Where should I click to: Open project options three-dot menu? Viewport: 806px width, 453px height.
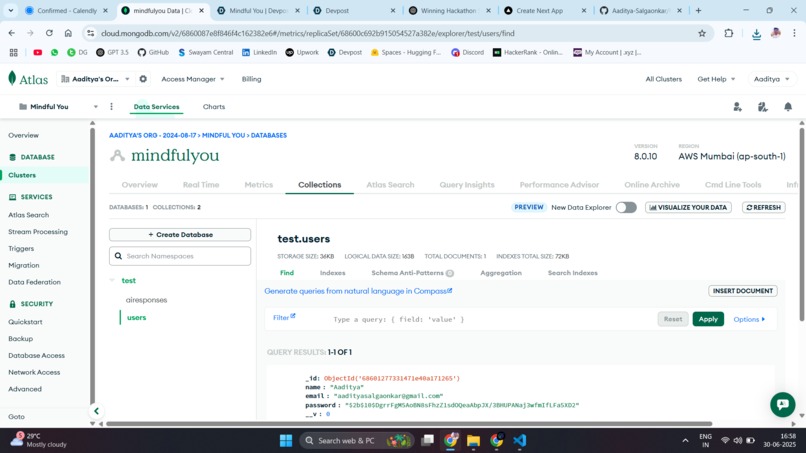tap(112, 106)
